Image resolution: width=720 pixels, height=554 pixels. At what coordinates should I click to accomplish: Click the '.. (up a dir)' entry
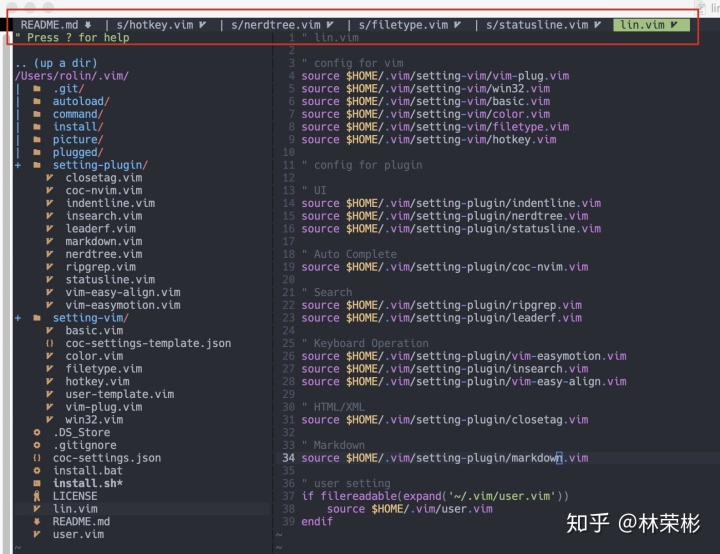(x=56, y=63)
